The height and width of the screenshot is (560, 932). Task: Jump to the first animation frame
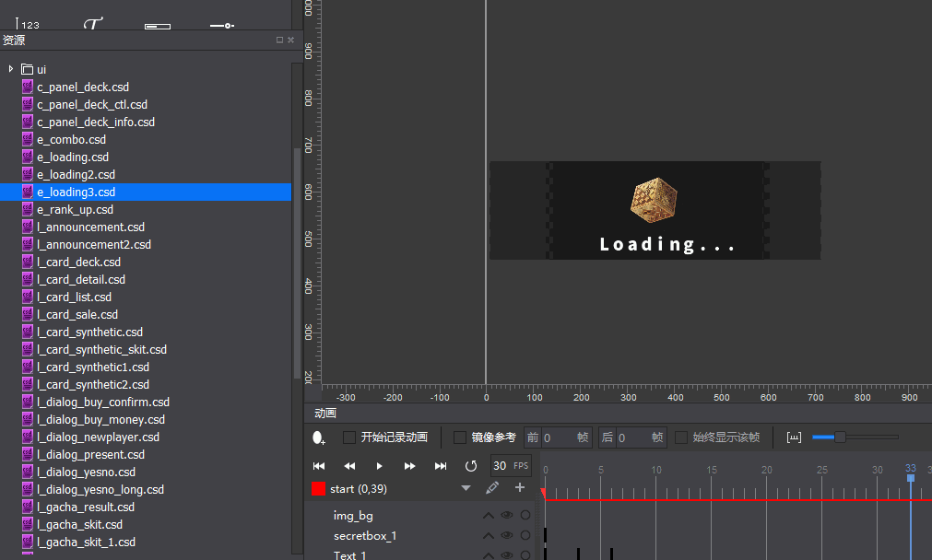(319, 466)
